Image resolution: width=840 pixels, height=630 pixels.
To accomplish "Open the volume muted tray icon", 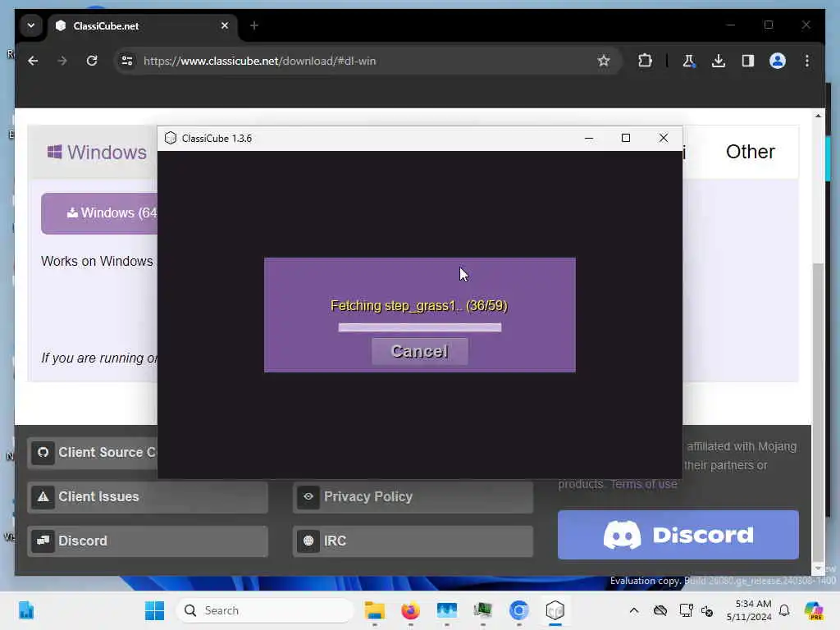I will pyautogui.click(x=707, y=610).
